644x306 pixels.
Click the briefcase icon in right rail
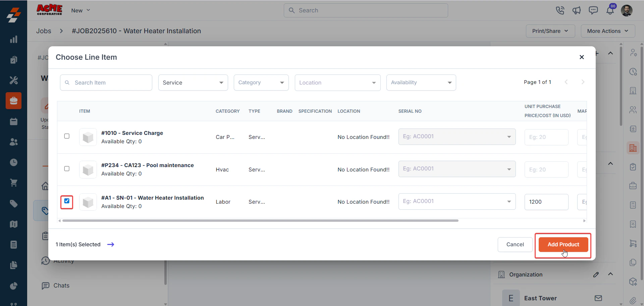pyautogui.click(x=633, y=186)
